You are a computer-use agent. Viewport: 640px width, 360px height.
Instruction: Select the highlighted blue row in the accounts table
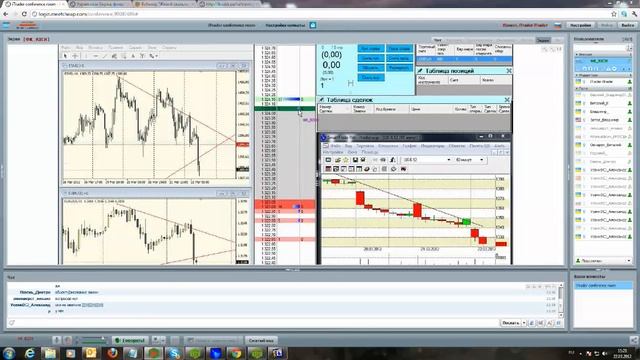pyautogui.click(x=464, y=59)
